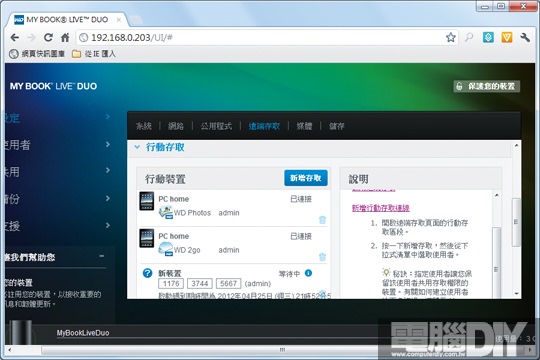Click the 說明 panel heading
The width and height of the screenshot is (540, 360).
click(359, 179)
